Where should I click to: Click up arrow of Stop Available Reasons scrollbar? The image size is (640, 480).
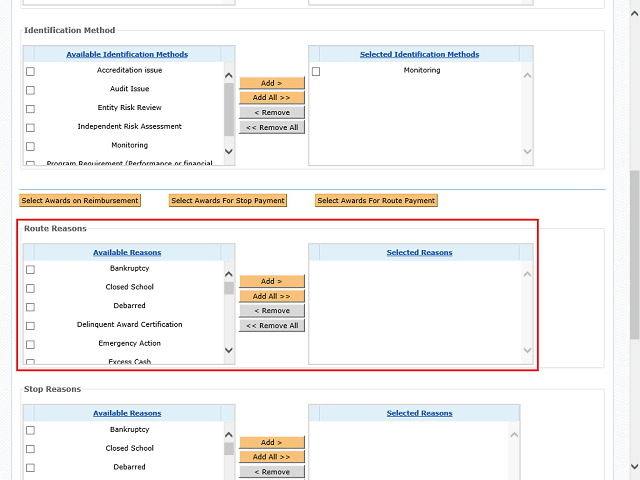229,435
